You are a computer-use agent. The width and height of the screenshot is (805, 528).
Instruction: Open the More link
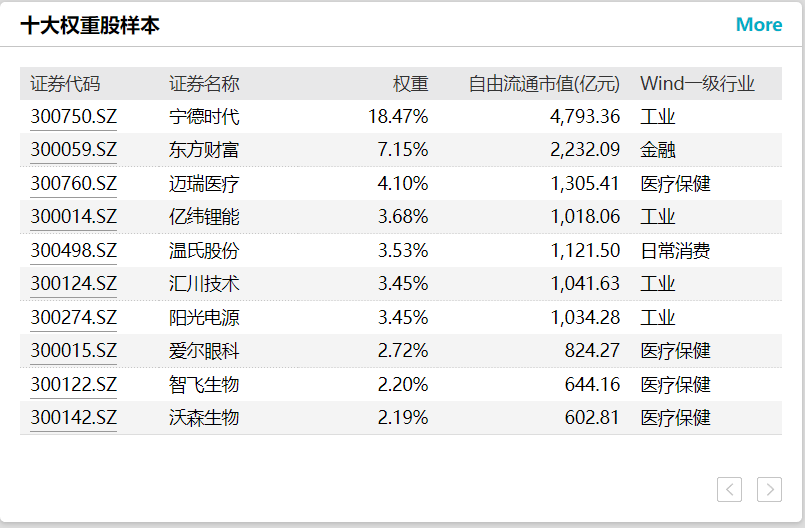pos(759,25)
